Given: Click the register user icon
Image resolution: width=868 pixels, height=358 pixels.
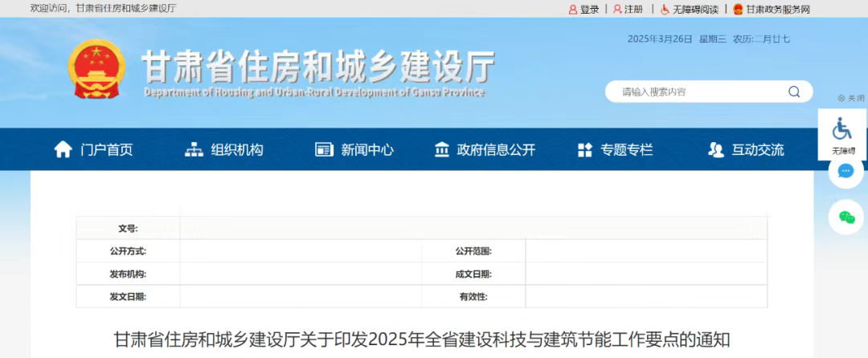Looking at the screenshot, I should [x=617, y=10].
